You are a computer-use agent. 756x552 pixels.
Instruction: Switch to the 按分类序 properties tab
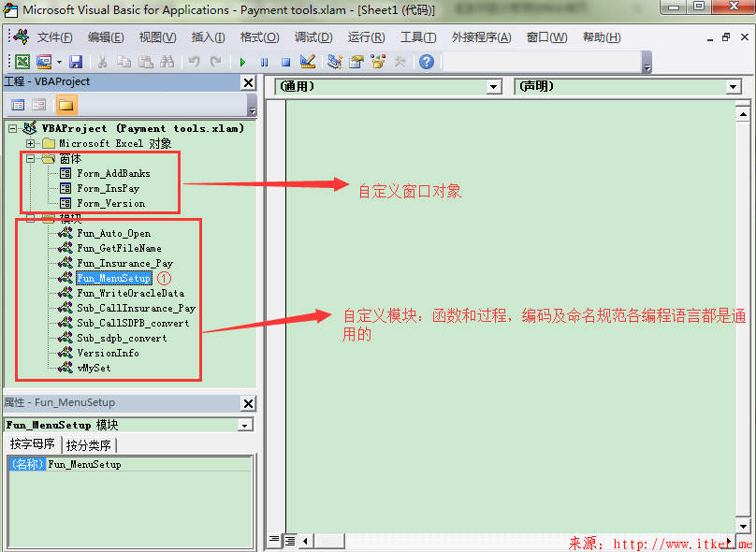(89, 445)
